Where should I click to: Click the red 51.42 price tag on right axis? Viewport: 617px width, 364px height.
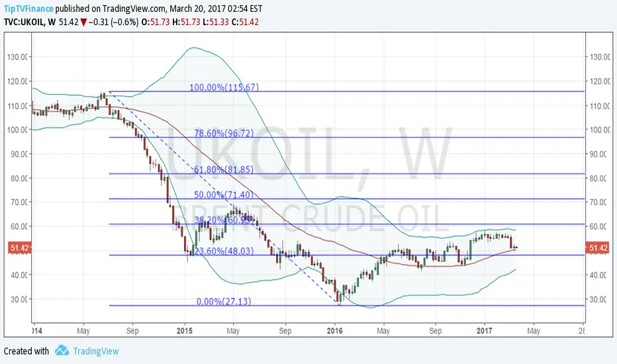(598, 248)
